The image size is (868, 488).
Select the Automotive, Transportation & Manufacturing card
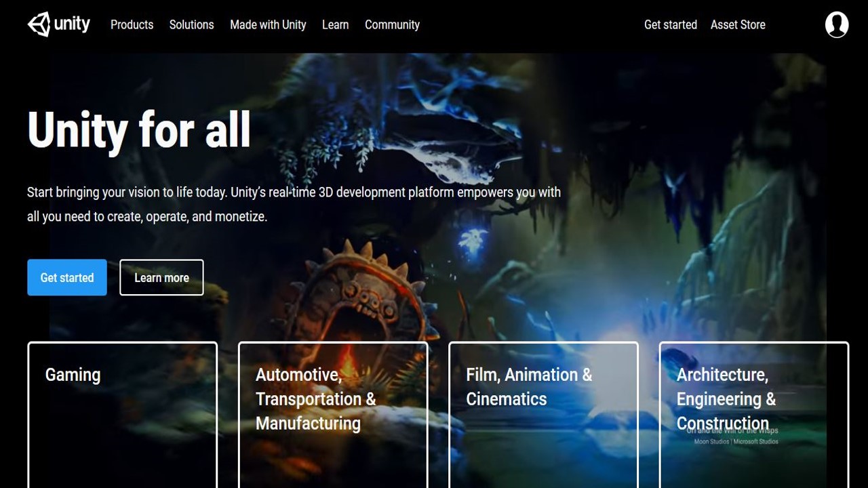point(332,413)
